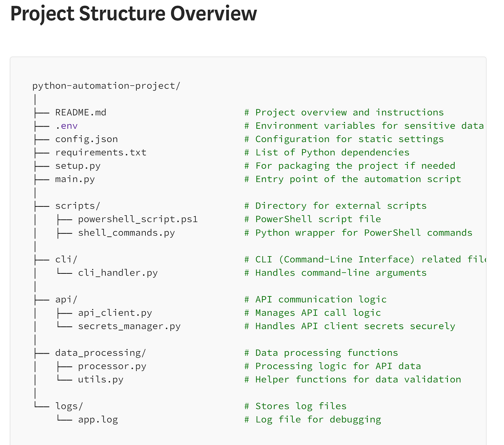Viewport: 504px width, 445px height.
Task: Click the scripts/ directory entry
Action: [78, 206]
